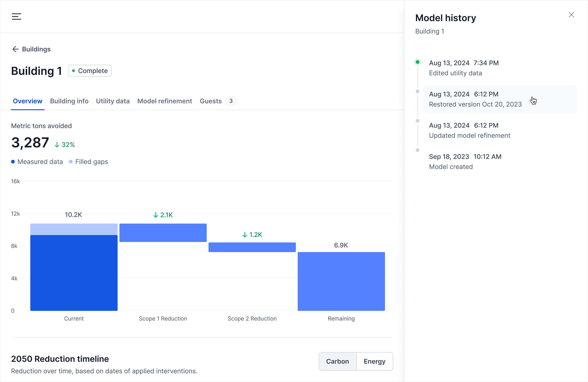The width and height of the screenshot is (588, 382).
Task: Switch to the Model refinement tab
Action: coord(164,101)
